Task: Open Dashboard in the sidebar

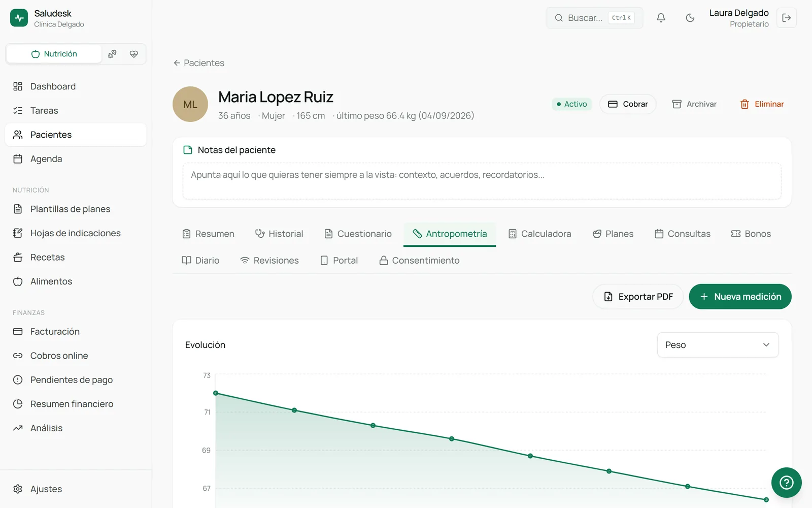Action: coord(76,86)
